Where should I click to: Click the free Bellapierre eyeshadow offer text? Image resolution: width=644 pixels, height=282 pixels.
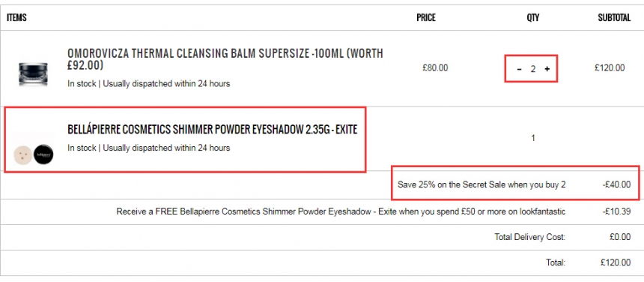[341, 211]
